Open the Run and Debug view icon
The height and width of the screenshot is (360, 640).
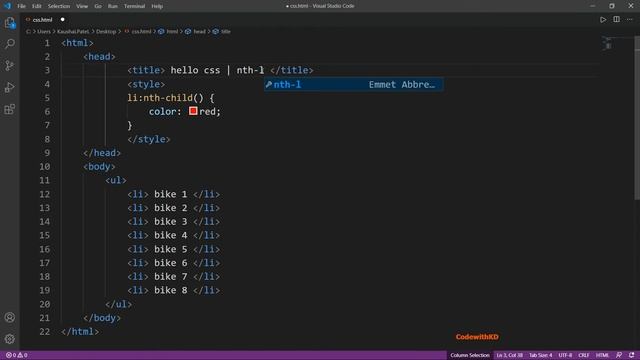(10, 87)
